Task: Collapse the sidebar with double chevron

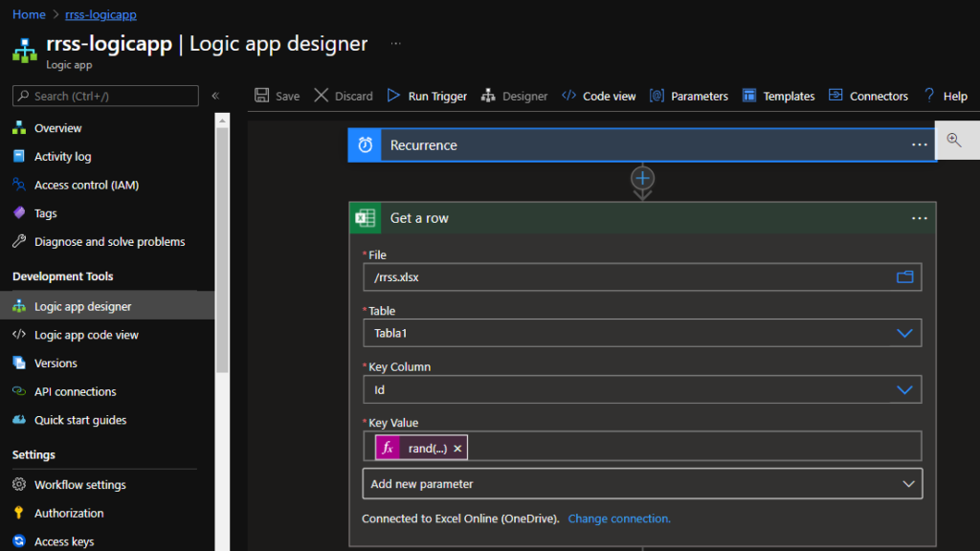Action: click(215, 96)
